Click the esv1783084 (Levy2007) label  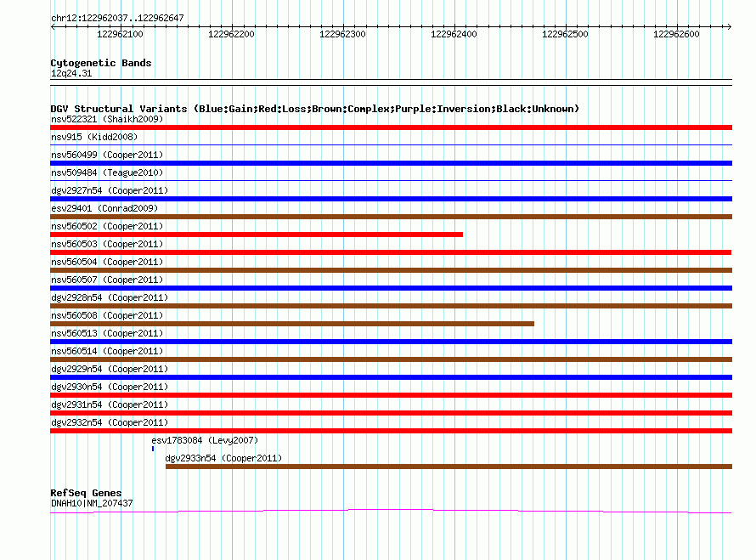(x=205, y=440)
